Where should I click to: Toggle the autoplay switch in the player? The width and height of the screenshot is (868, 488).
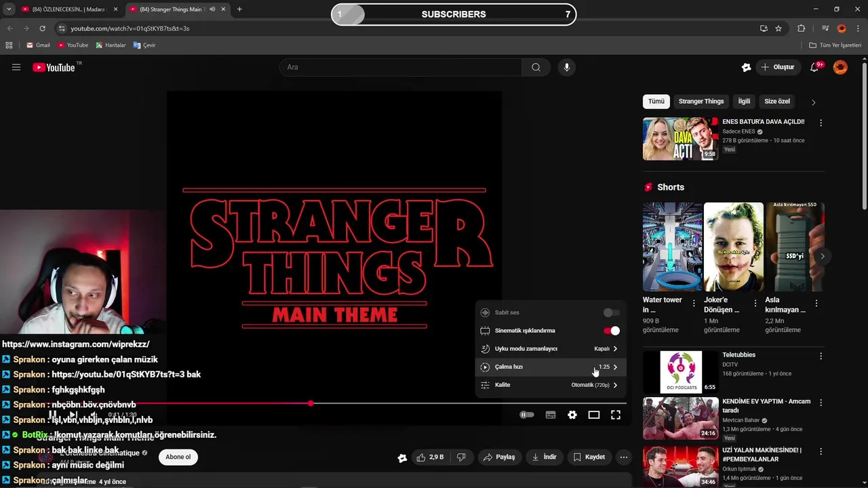(x=526, y=415)
